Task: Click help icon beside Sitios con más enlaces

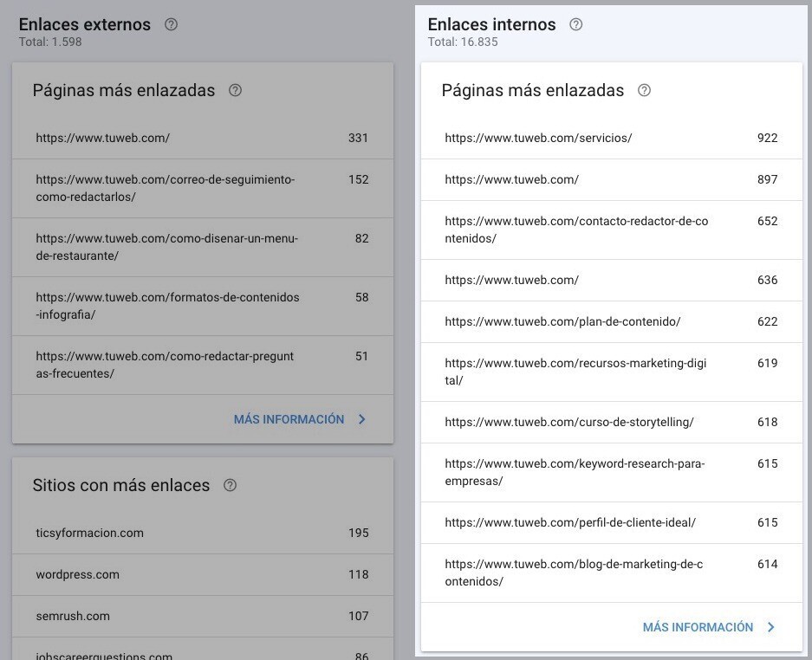Action: [230, 485]
